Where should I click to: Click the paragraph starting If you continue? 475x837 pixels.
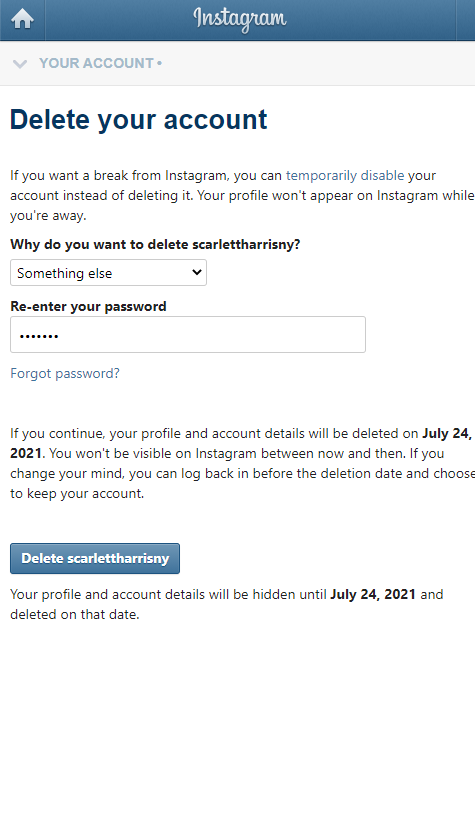coord(242,463)
